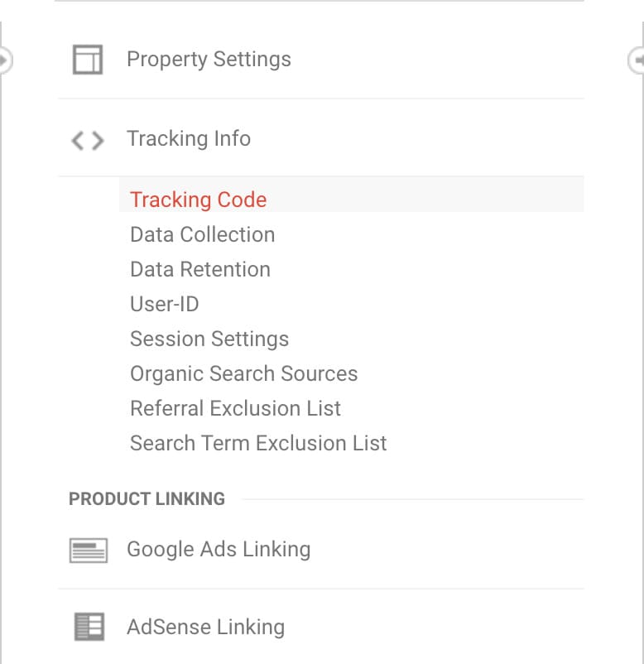The height and width of the screenshot is (664, 644).
Task: Click the Tracking Info code brackets icon
Action: [88, 141]
